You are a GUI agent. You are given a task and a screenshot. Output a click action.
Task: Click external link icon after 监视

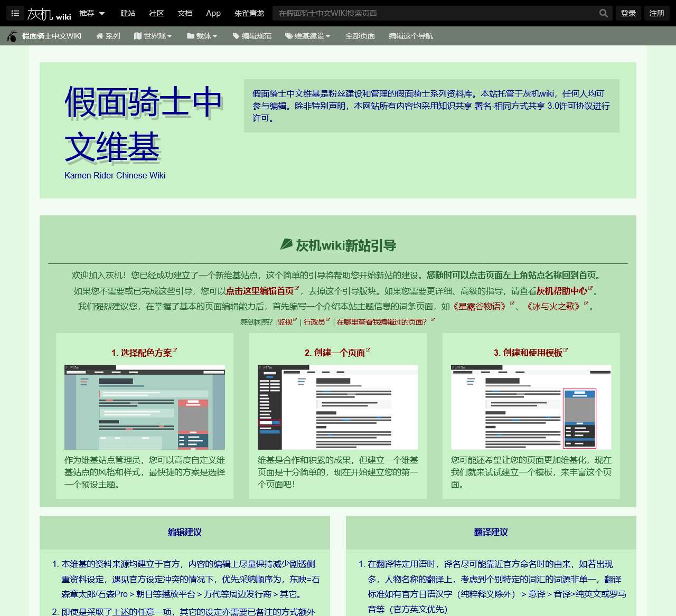click(x=295, y=320)
